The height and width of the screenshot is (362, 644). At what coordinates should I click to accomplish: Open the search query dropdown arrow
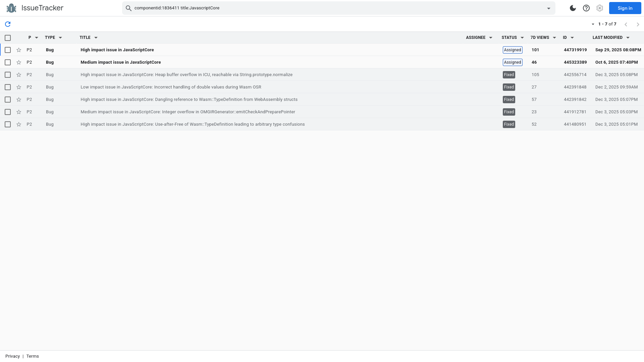548,8
